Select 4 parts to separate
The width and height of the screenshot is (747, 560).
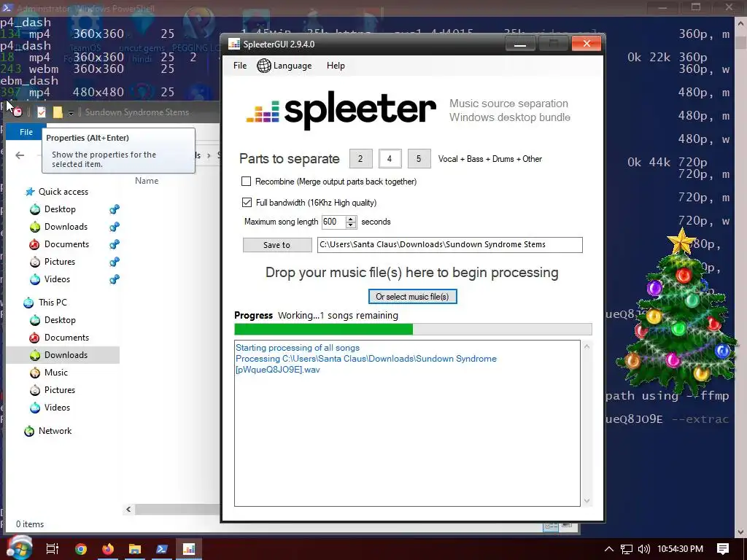pos(390,158)
